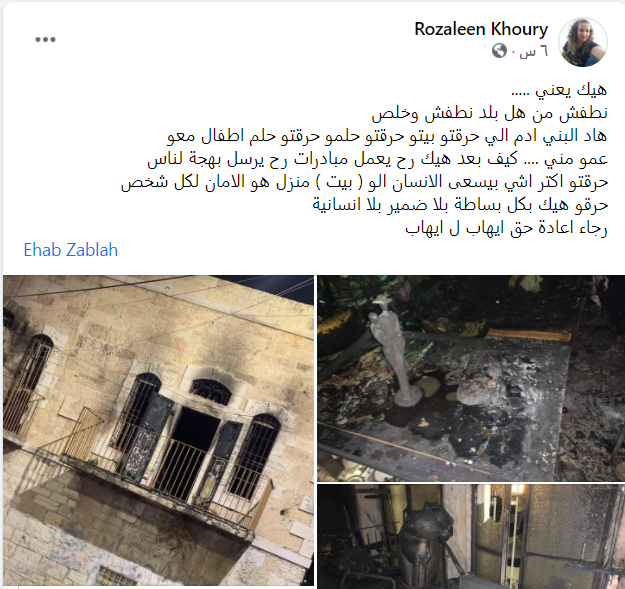Click the line starting هاد البني ادم
The width and height of the screenshot is (625, 589).
387,136
